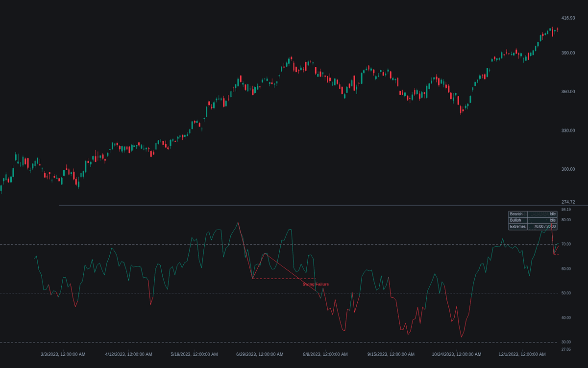Click the 416.93 price axis label
The height and width of the screenshot is (368, 588).
[x=568, y=18]
